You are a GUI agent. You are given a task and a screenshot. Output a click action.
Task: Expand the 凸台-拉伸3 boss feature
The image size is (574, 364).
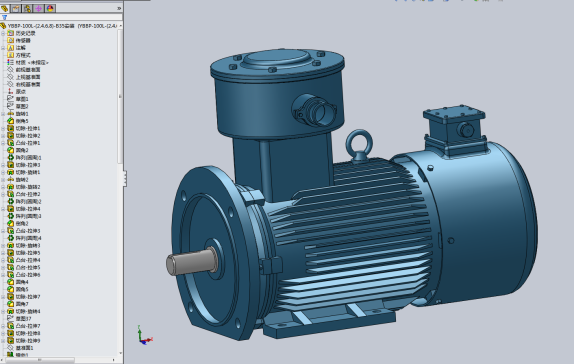[3, 231]
